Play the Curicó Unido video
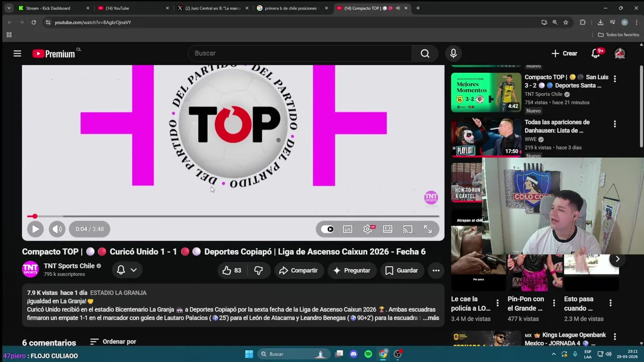The height and width of the screenshot is (362, 644). coord(35,229)
